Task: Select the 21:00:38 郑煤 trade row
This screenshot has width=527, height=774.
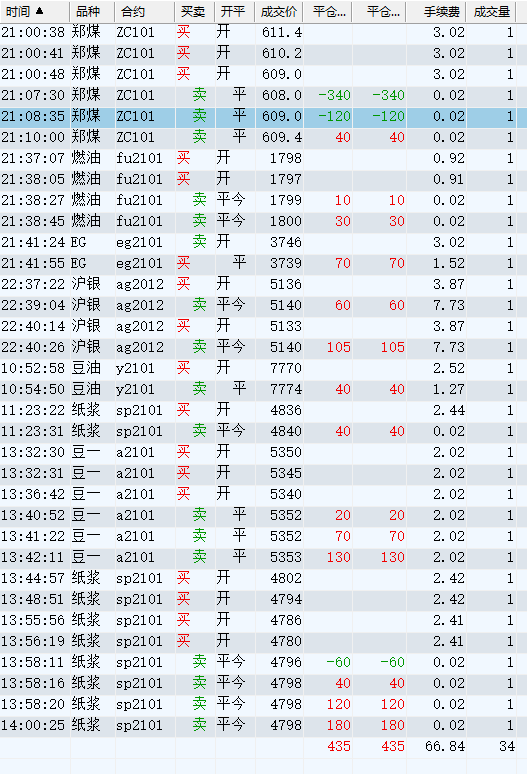Action: [264, 32]
